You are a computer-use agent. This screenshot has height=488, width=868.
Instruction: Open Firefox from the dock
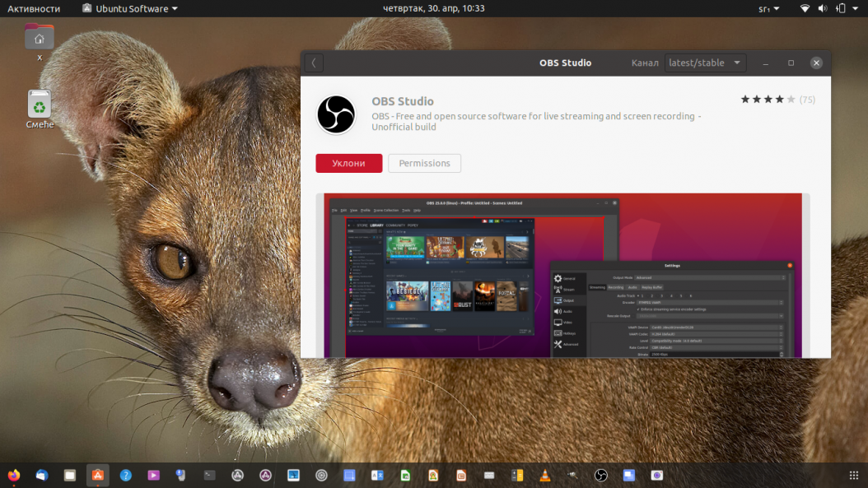14,476
